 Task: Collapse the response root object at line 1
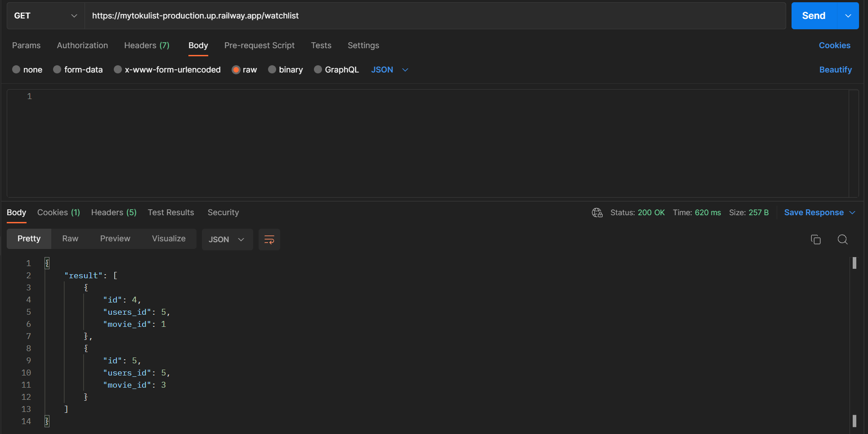[47, 263]
